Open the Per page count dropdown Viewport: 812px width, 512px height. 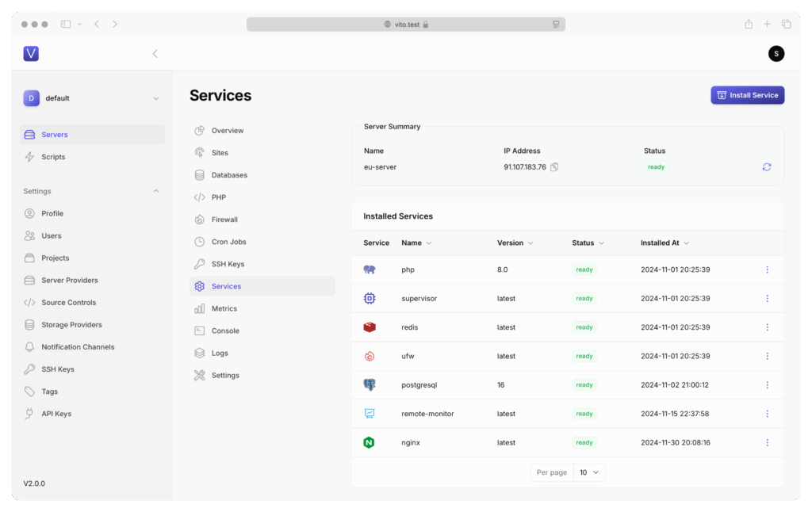[x=590, y=472]
